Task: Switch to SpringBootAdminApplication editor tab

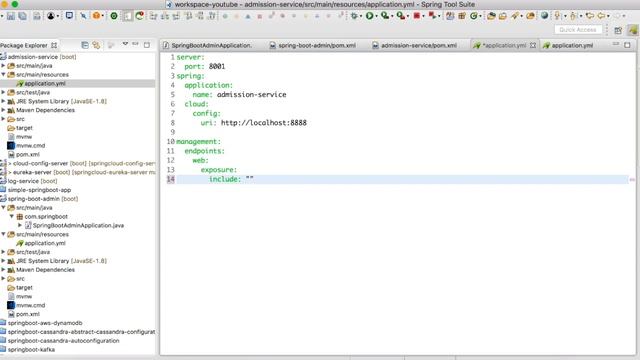Action: 207,45
